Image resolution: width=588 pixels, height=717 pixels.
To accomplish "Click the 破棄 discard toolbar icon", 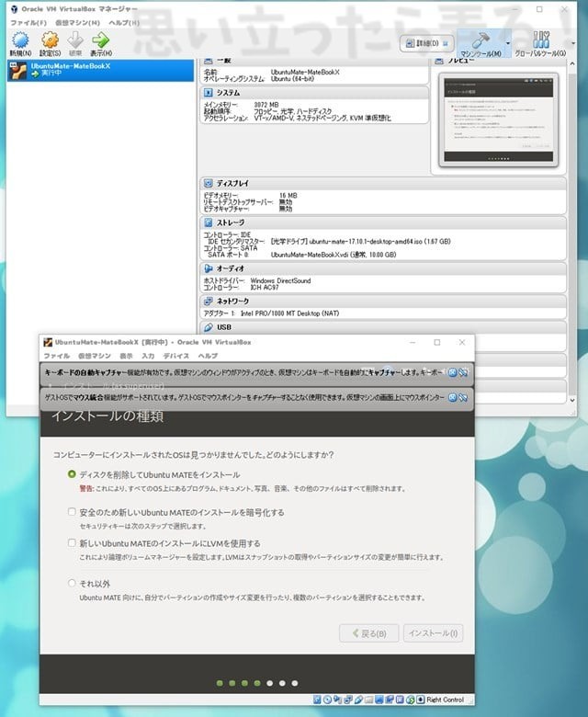I will click(x=75, y=40).
